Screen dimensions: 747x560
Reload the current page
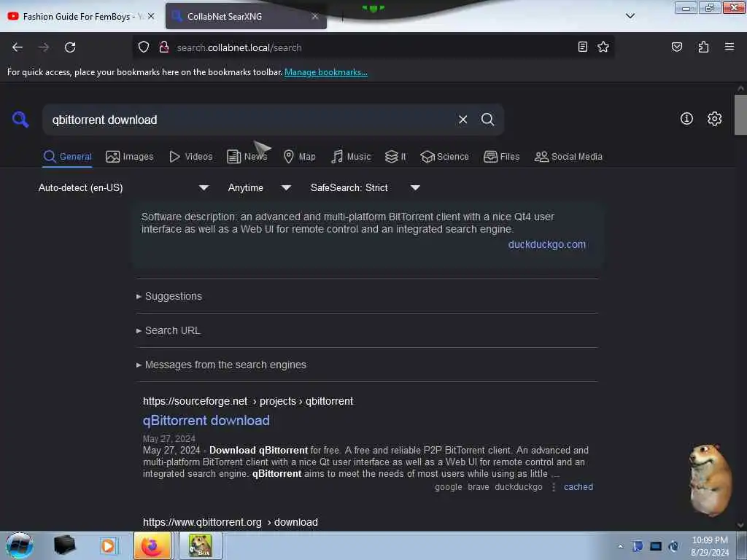click(x=70, y=47)
